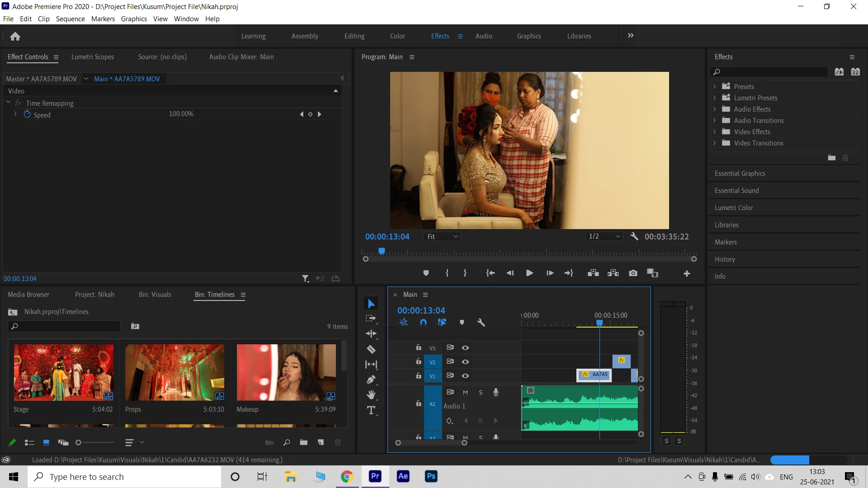Select the Type tool
Screen dimensions: 868x488
[x=371, y=410]
